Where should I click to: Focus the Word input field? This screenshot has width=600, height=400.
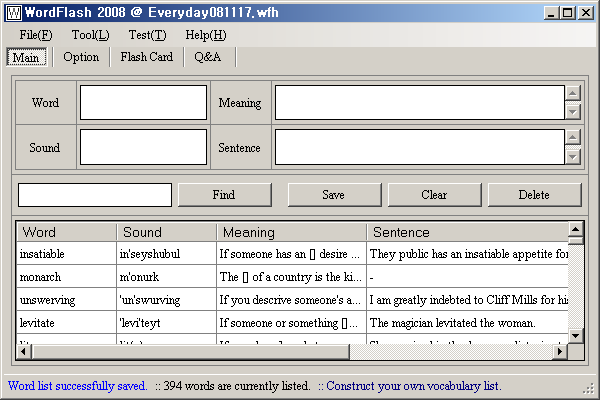click(143, 103)
